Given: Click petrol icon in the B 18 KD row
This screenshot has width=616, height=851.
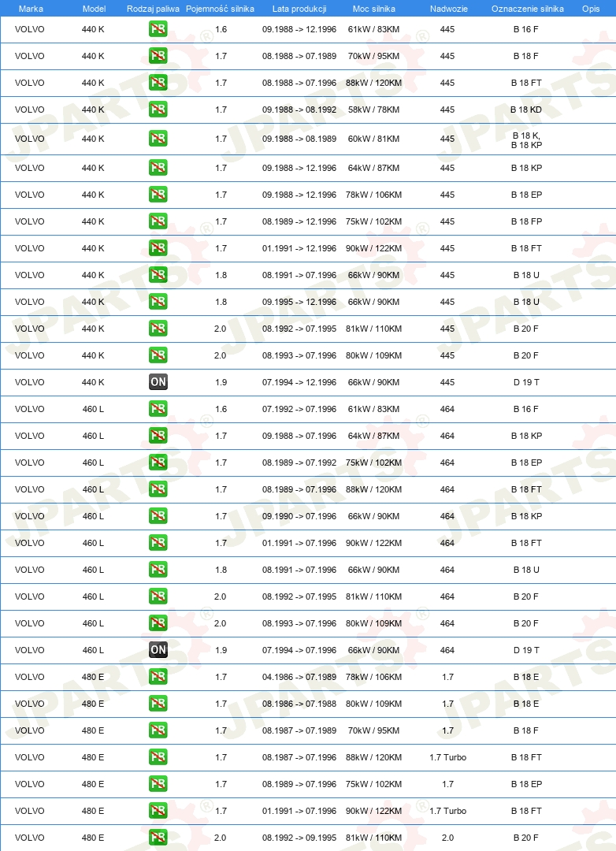Looking at the screenshot, I should tap(158, 110).
